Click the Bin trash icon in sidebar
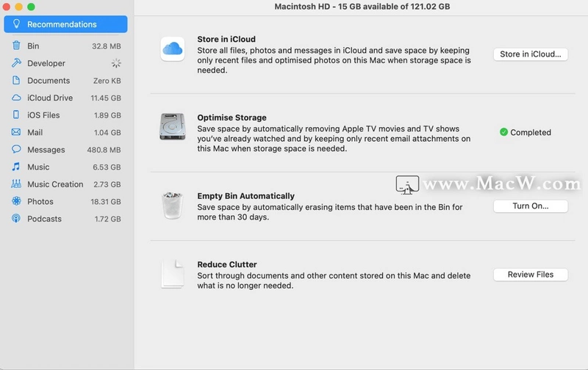The image size is (588, 370). pos(16,46)
